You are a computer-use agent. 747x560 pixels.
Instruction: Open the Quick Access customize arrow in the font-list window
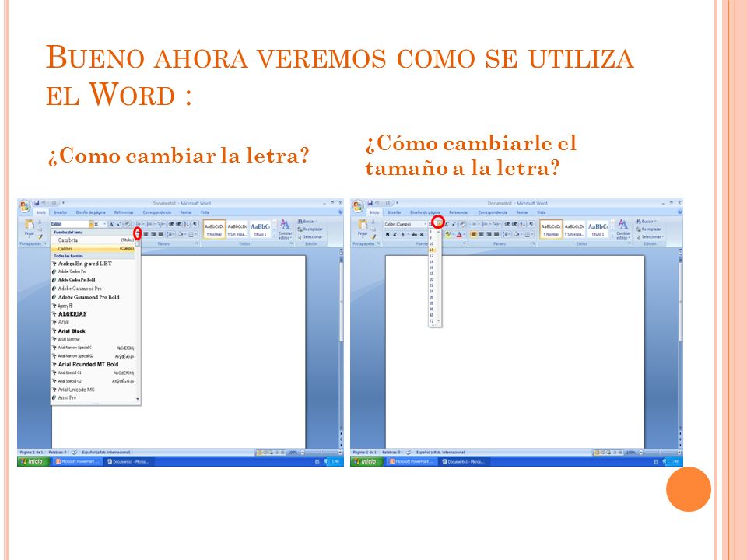tap(63, 203)
